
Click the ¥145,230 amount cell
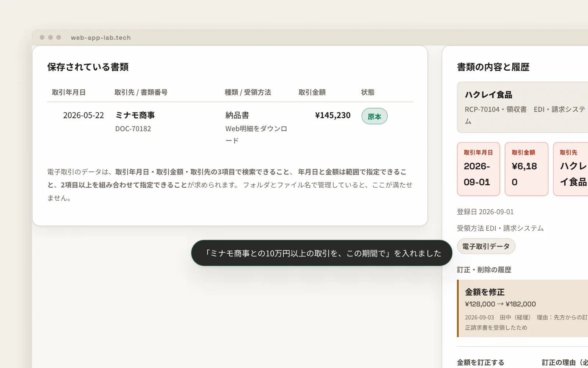333,115
